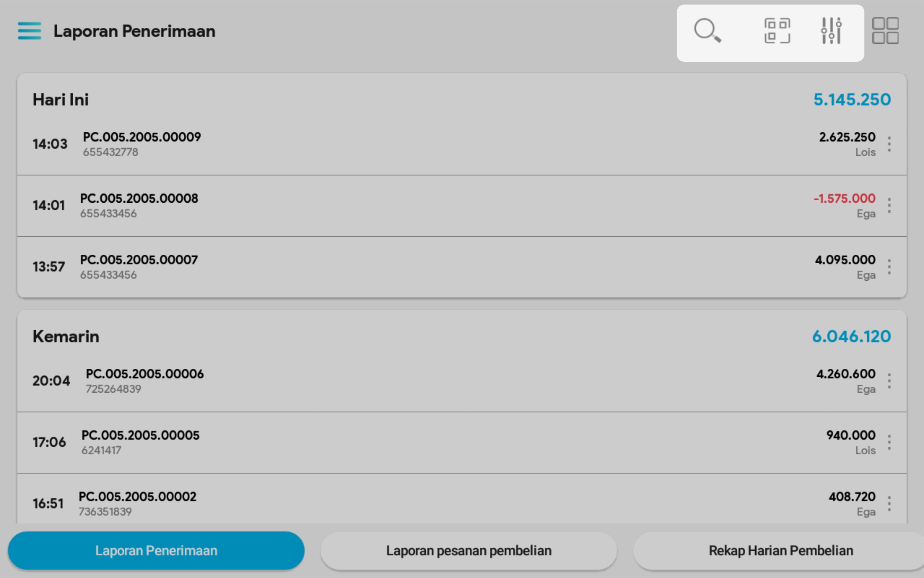
Task: Open options menu for PC.005.2005.00005
Action: click(x=889, y=442)
